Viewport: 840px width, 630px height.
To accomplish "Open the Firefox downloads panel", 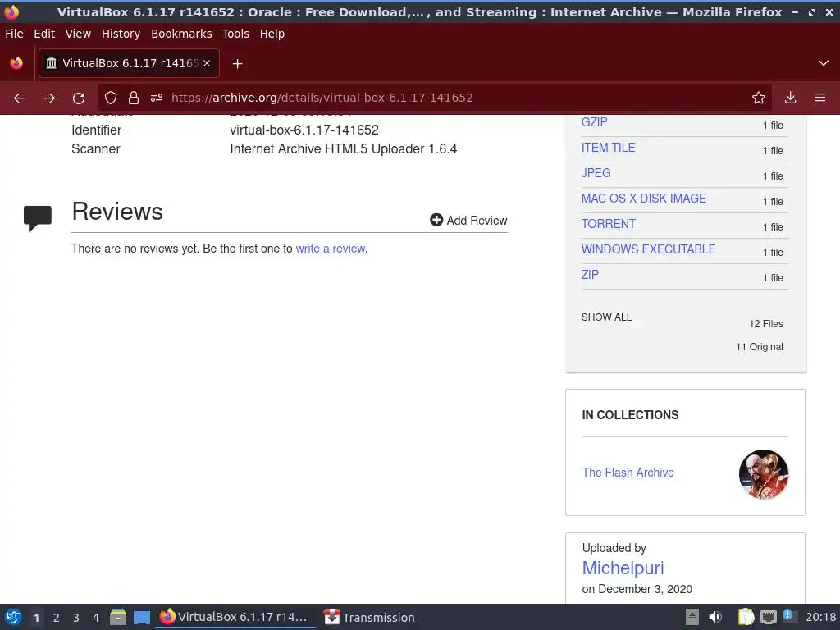I will pyautogui.click(x=790, y=98).
